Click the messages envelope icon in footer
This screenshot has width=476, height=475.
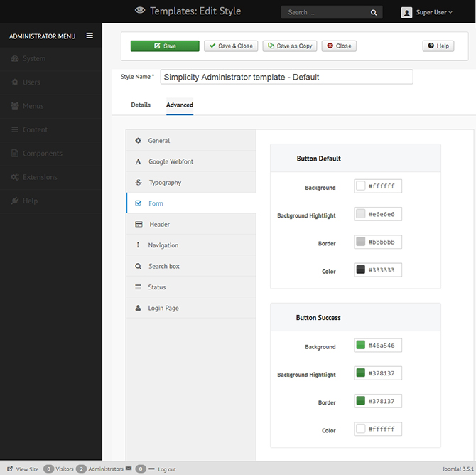[129, 469]
